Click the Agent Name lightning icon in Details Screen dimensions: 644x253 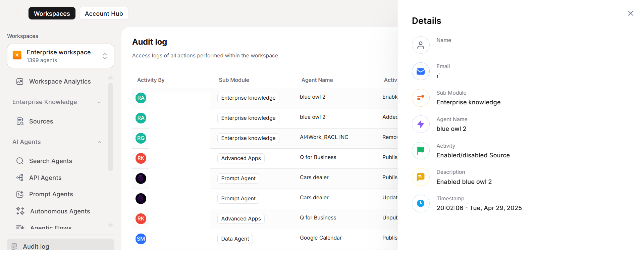(x=421, y=124)
